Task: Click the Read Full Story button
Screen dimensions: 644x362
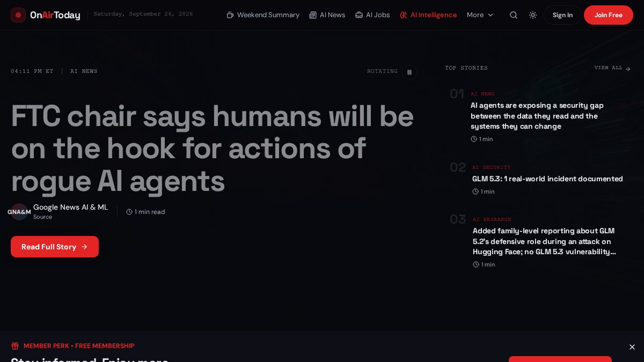Action: pyautogui.click(x=55, y=247)
